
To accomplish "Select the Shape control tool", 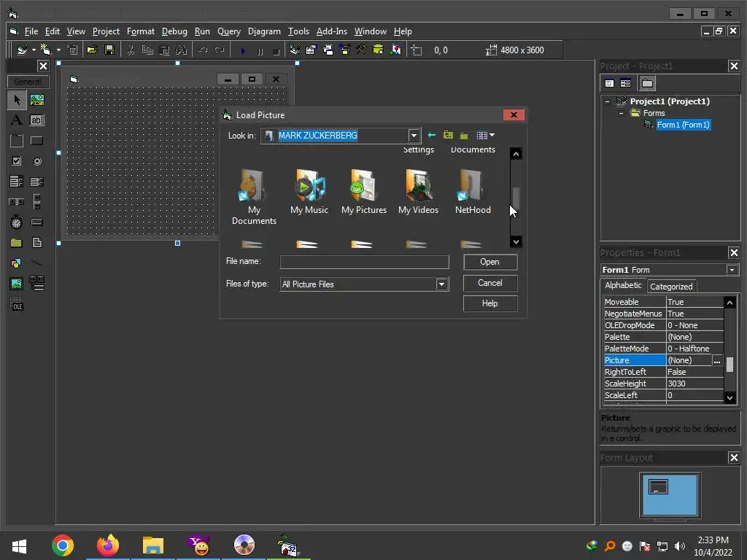I will 17,262.
